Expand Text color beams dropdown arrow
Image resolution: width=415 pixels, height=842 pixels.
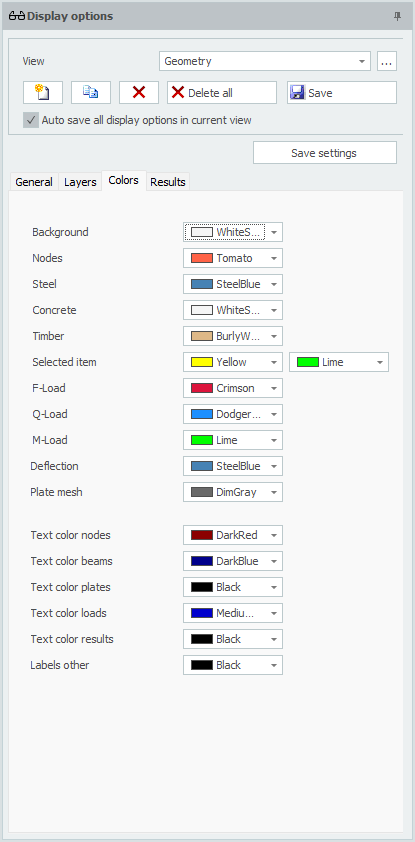[274, 561]
